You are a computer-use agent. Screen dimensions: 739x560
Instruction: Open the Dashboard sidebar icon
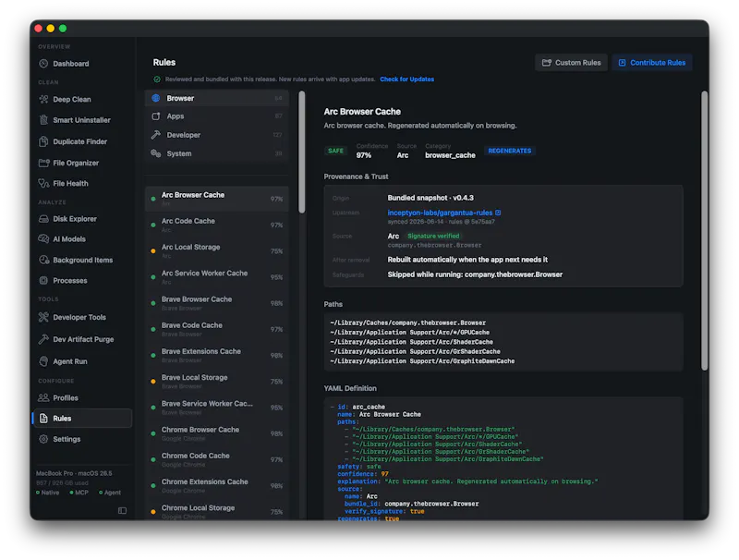(x=43, y=64)
